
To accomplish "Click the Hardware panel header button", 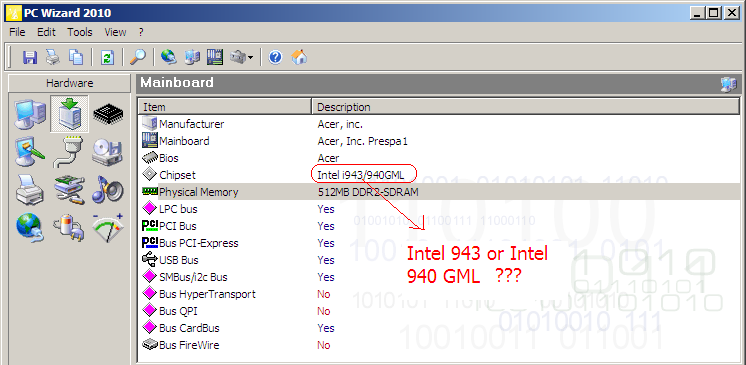I will click(x=69, y=83).
